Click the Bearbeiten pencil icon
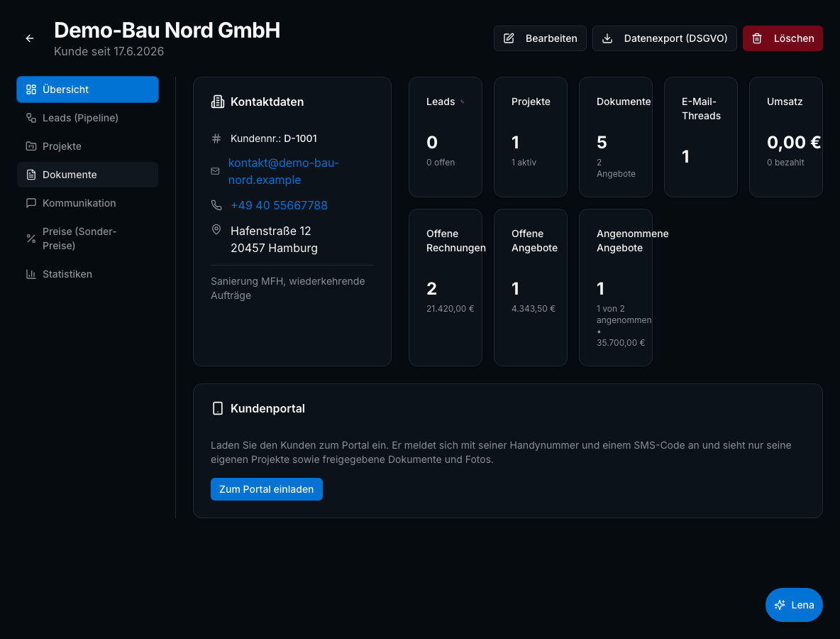 (x=509, y=38)
